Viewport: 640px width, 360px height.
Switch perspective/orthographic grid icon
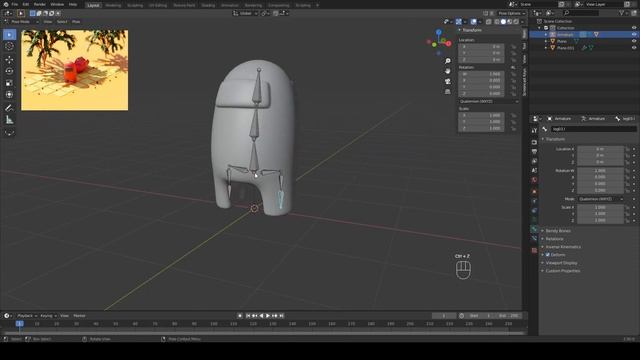pos(448,91)
